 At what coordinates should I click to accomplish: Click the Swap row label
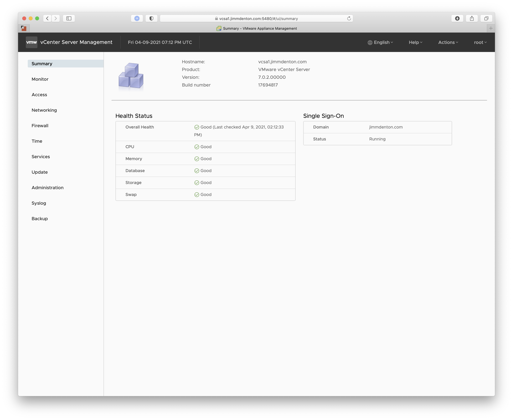131,195
